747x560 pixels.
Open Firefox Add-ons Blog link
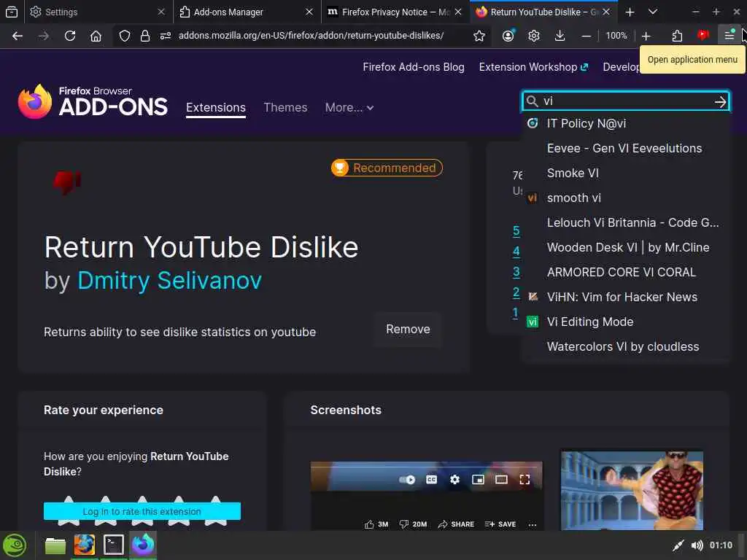[414, 67]
